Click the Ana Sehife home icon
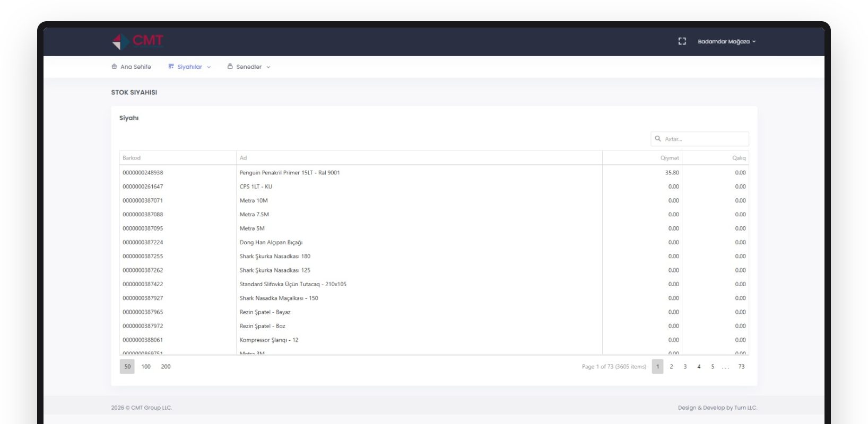The image size is (868, 424). pos(114,67)
